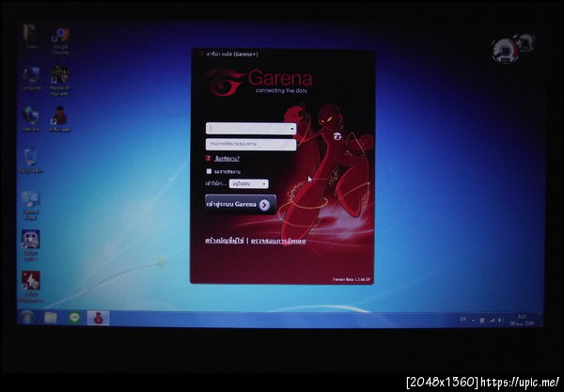Click the password input field
Image resolution: width=564 pixels, height=392 pixels.
tap(251, 145)
